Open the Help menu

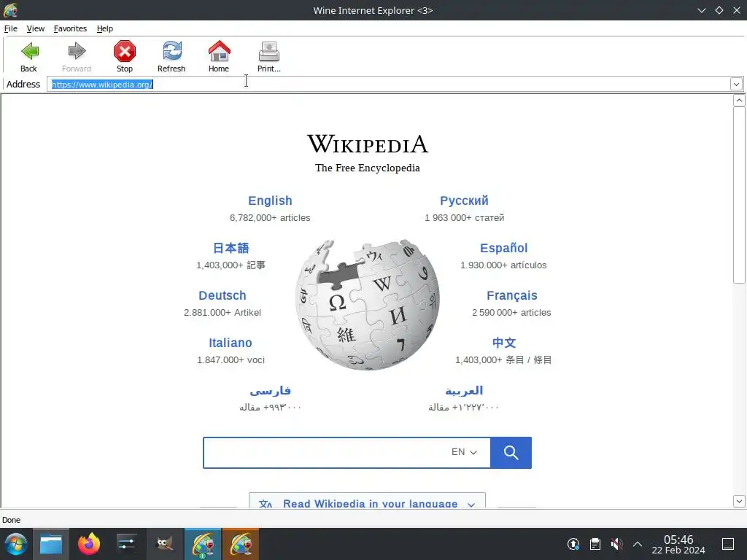tap(105, 28)
